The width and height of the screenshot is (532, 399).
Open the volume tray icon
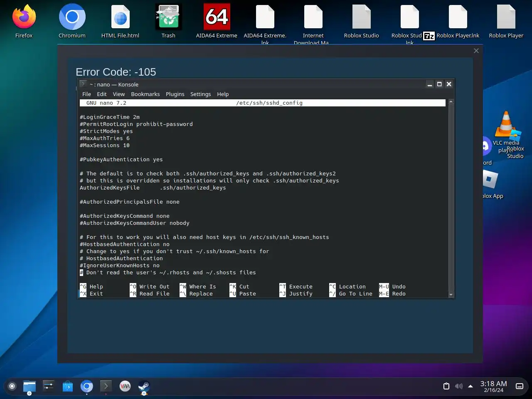pyautogui.click(x=458, y=386)
